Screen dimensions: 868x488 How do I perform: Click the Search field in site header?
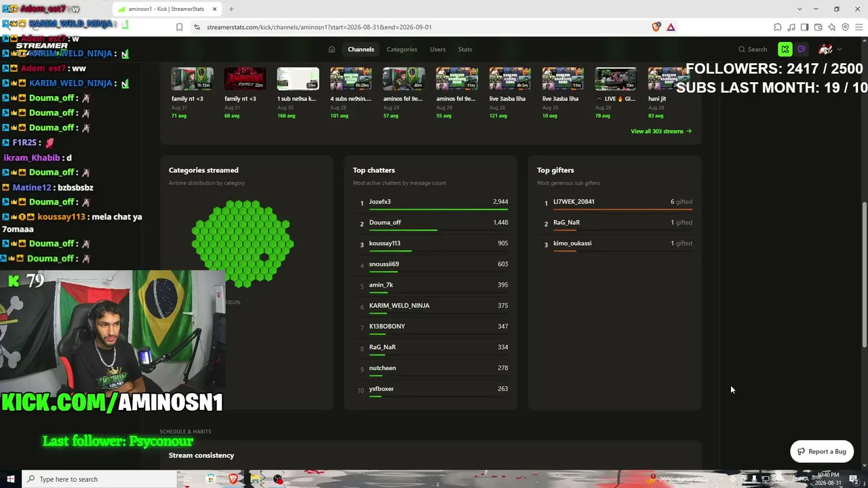753,49
